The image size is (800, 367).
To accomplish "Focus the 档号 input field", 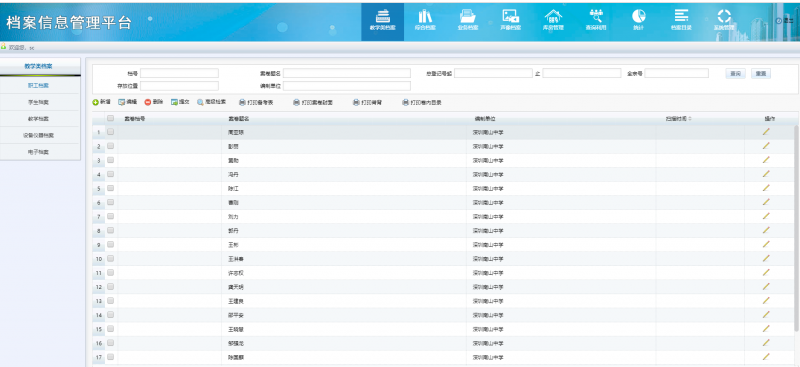I will point(180,74).
